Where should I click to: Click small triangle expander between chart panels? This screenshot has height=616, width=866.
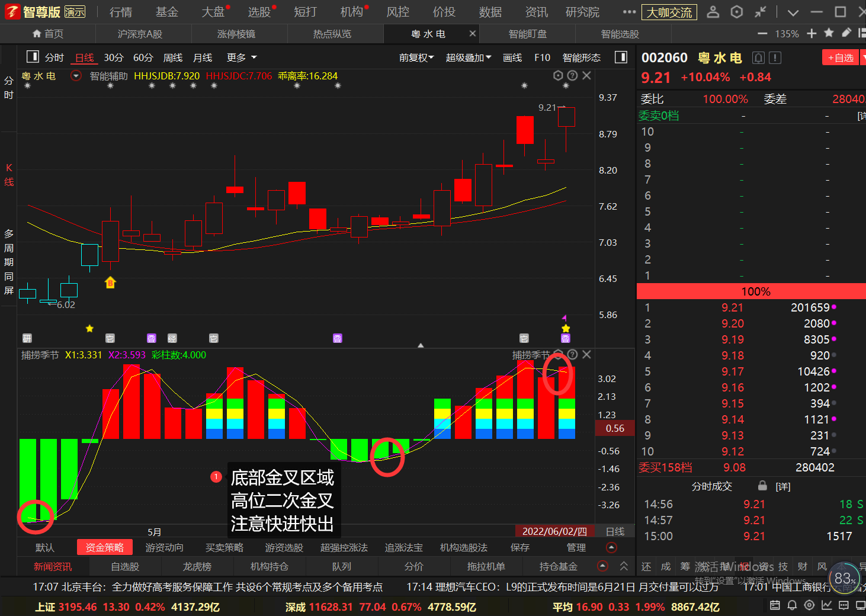421,345
